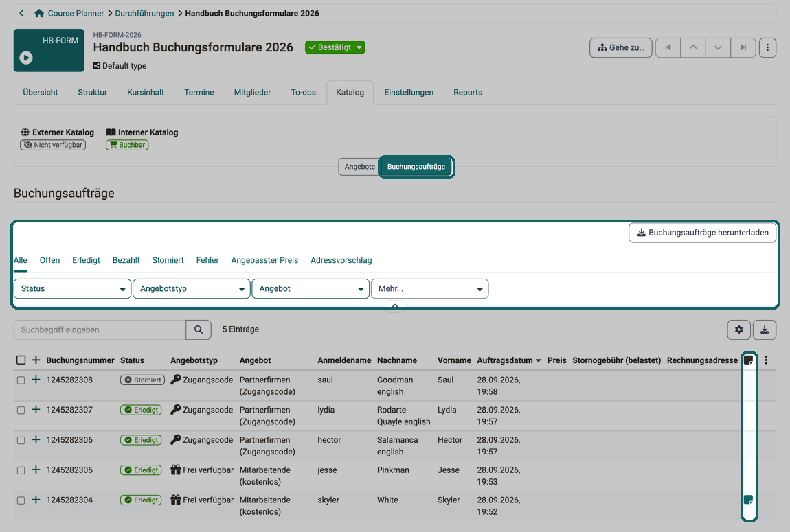Open the Mitglieder tab
Image resolution: width=790 pixels, height=532 pixels.
(252, 92)
